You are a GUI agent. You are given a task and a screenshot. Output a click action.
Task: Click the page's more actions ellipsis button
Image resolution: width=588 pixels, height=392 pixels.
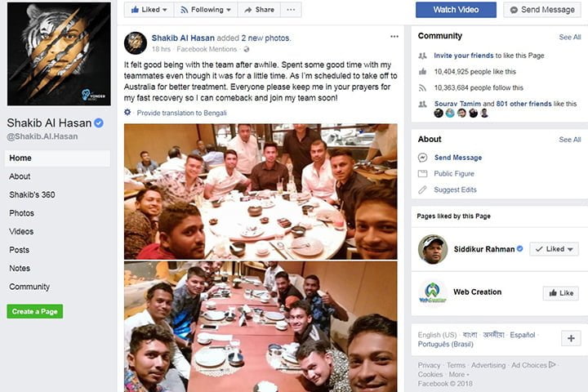pos(292,10)
